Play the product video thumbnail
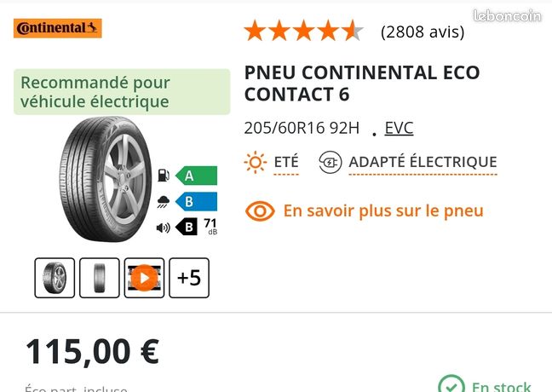 point(144,278)
